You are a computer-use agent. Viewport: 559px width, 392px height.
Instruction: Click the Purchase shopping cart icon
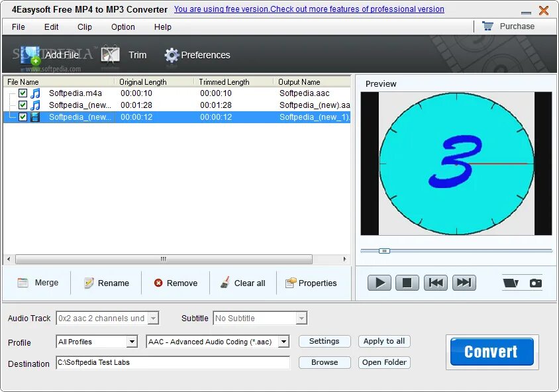[x=487, y=26]
